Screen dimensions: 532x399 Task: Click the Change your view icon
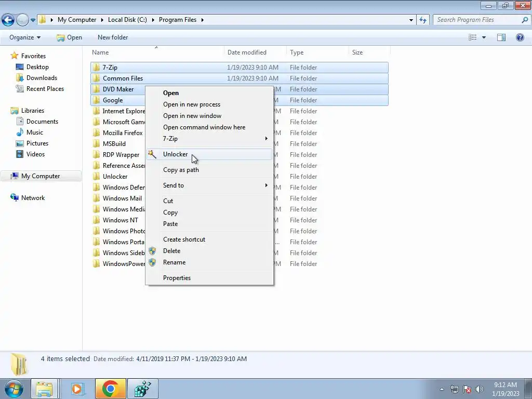click(x=473, y=37)
